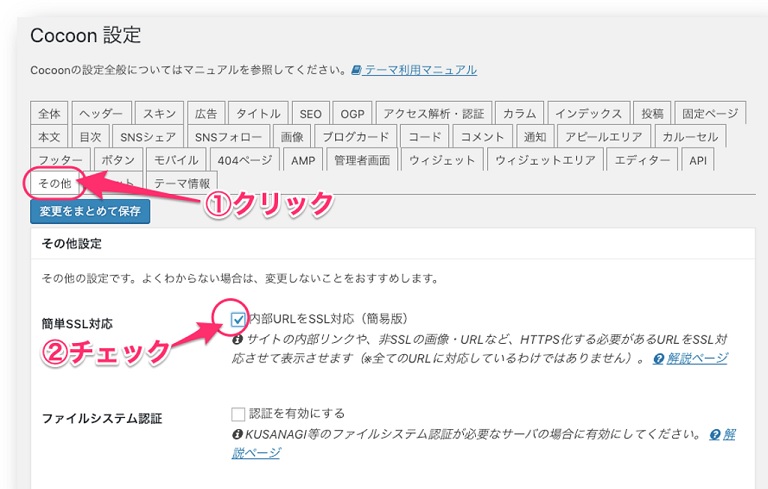Switch to the ボタン tab

[118, 160]
